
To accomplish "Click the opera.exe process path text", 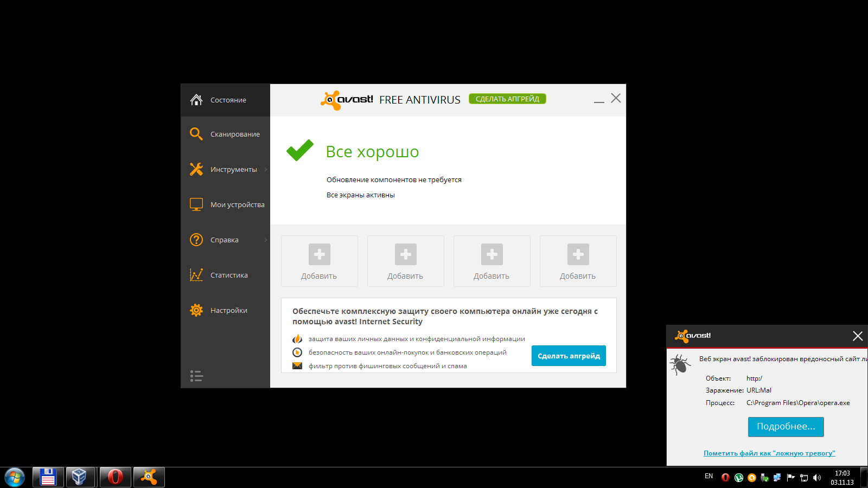I will coord(798,403).
